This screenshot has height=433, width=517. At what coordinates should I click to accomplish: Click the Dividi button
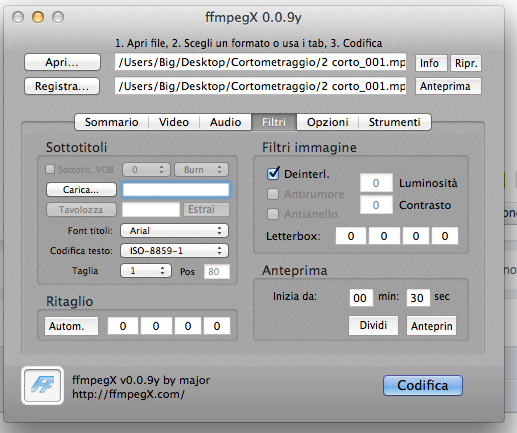[373, 325]
